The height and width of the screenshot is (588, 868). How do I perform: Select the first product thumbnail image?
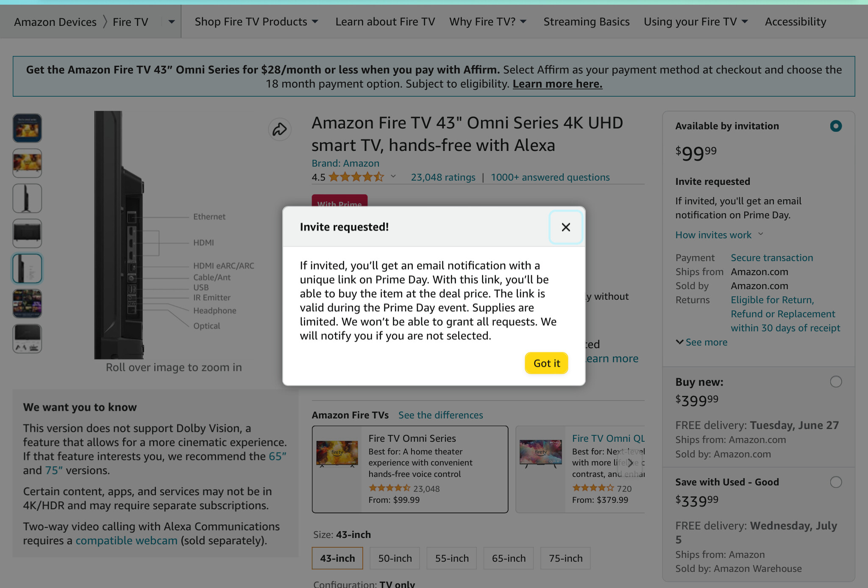pos(27,128)
